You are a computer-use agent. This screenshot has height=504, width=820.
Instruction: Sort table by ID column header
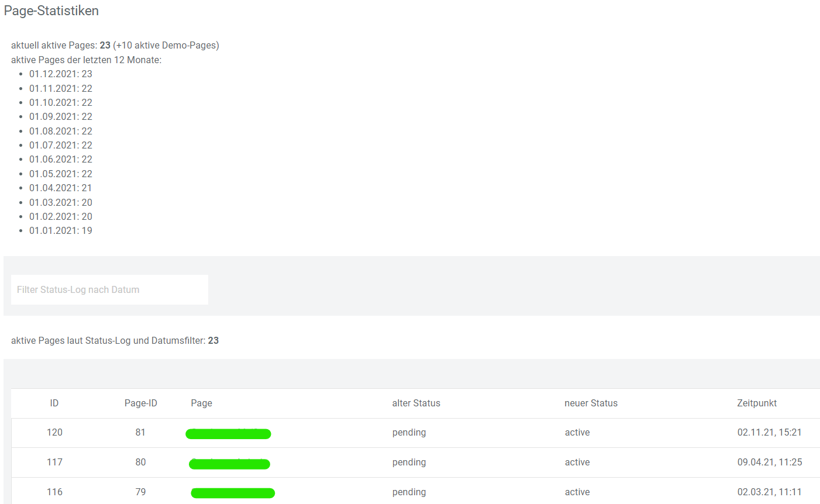pyautogui.click(x=54, y=403)
